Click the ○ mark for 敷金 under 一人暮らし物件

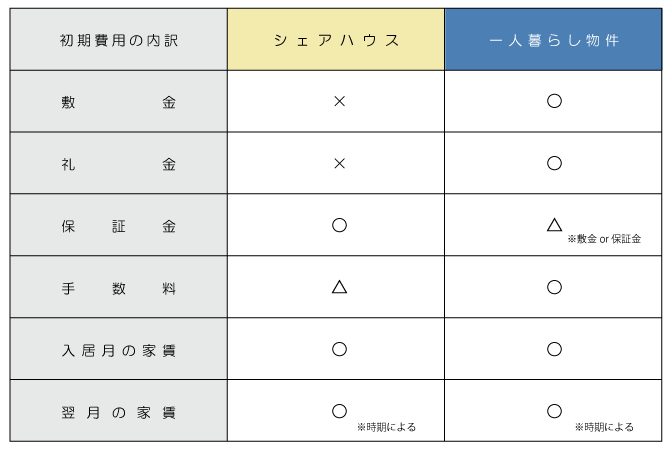coord(554,101)
